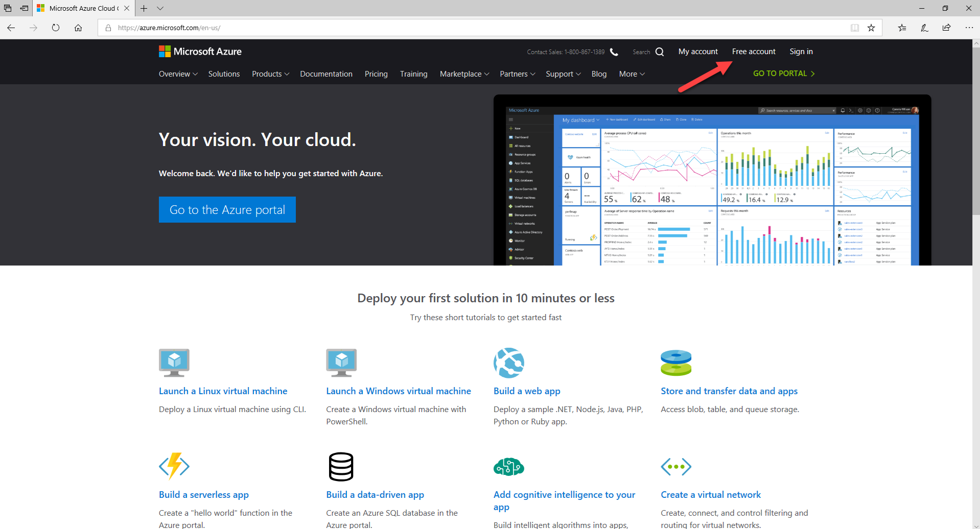Open the Pricing menu item
This screenshot has height=529, width=980.
[x=376, y=74]
